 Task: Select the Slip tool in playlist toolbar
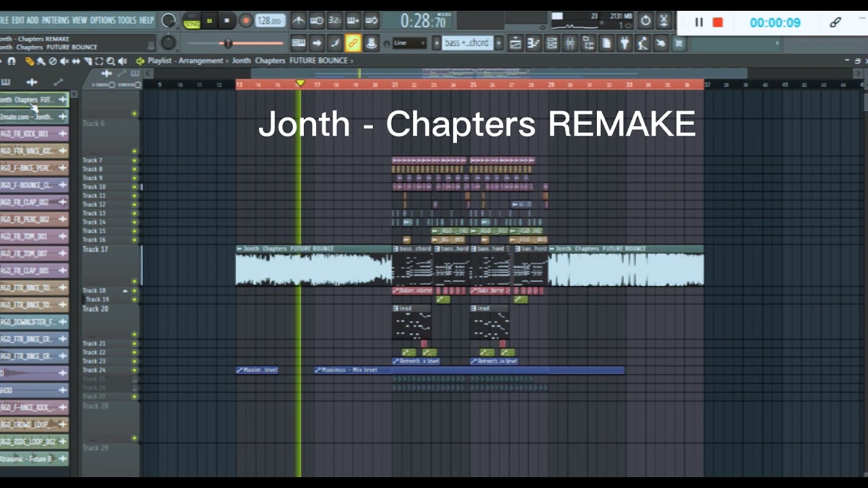pos(76,61)
